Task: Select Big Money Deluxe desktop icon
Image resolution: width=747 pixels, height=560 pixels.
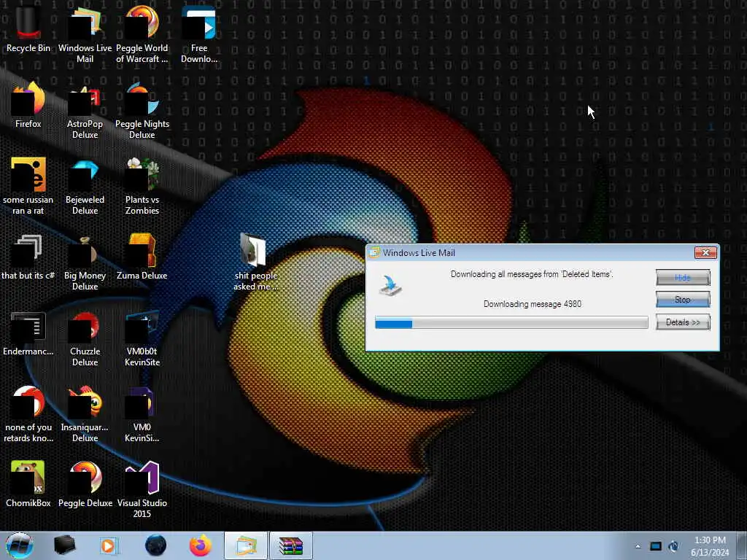Action: 85,262
